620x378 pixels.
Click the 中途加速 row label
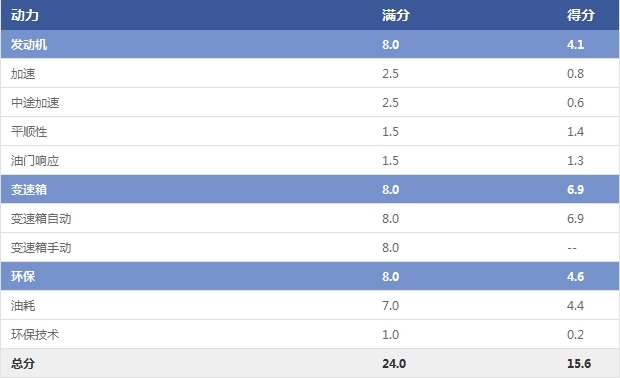click(35, 103)
